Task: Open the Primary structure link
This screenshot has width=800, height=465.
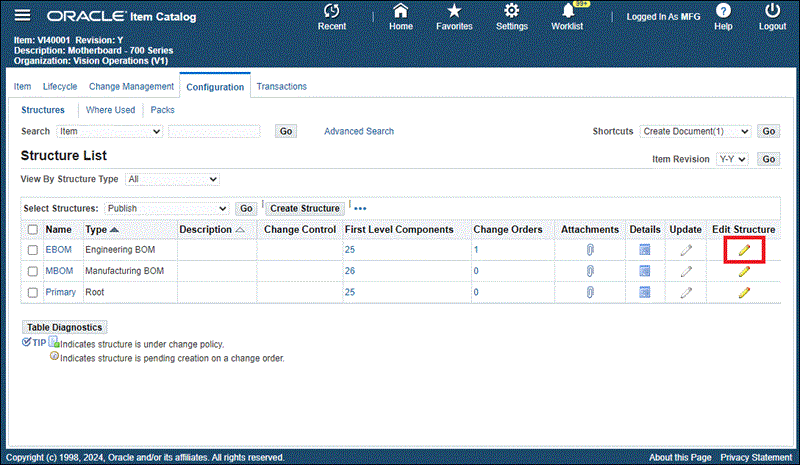Action: [61, 292]
